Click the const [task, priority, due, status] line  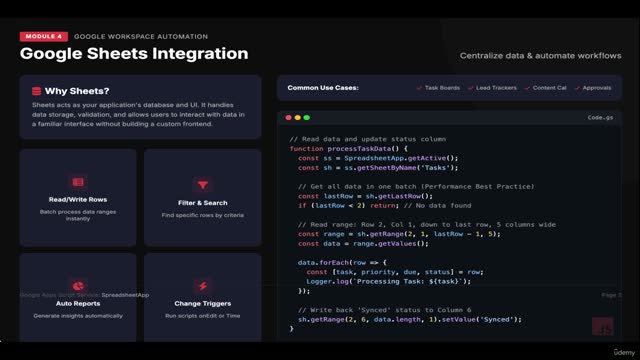[395, 272]
